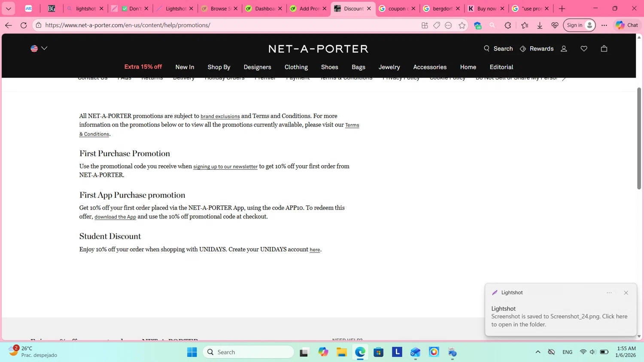Expand the country flag selector
Image resolution: width=644 pixels, height=362 pixels.
point(39,48)
